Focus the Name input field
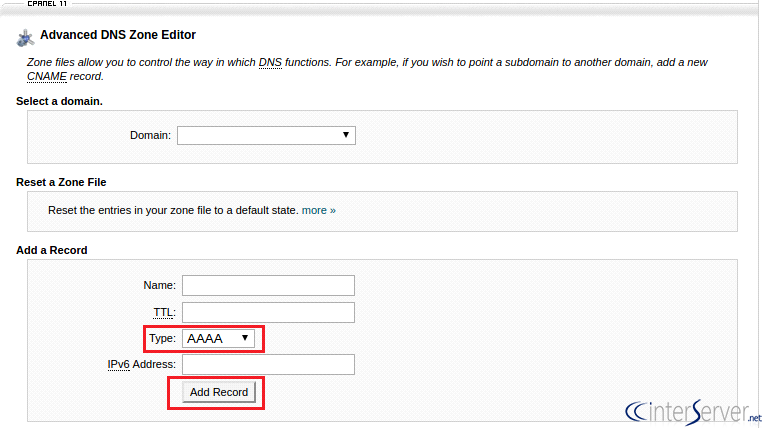 click(268, 285)
